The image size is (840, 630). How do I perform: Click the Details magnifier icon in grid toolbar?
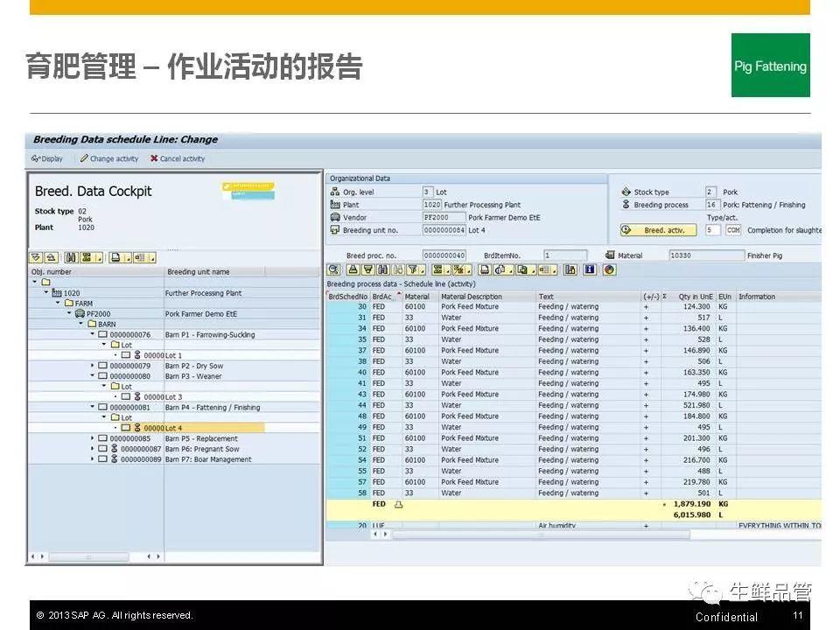click(334, 270)
